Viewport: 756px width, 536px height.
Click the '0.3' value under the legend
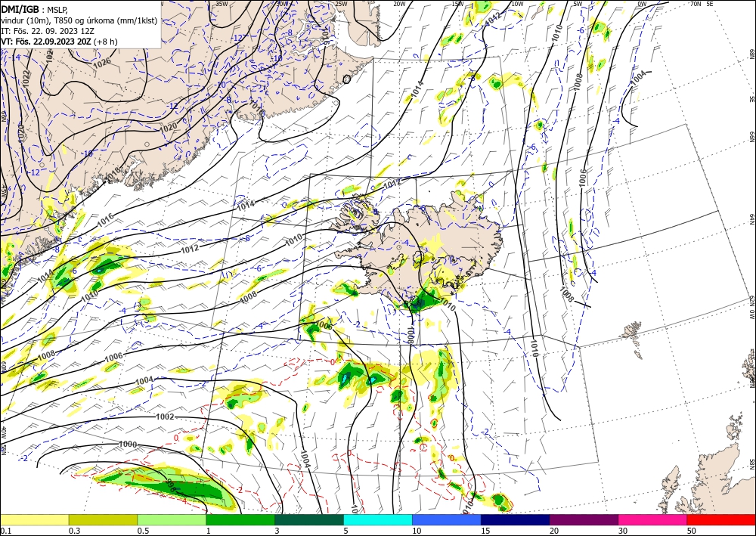click(x=74, y=531)
